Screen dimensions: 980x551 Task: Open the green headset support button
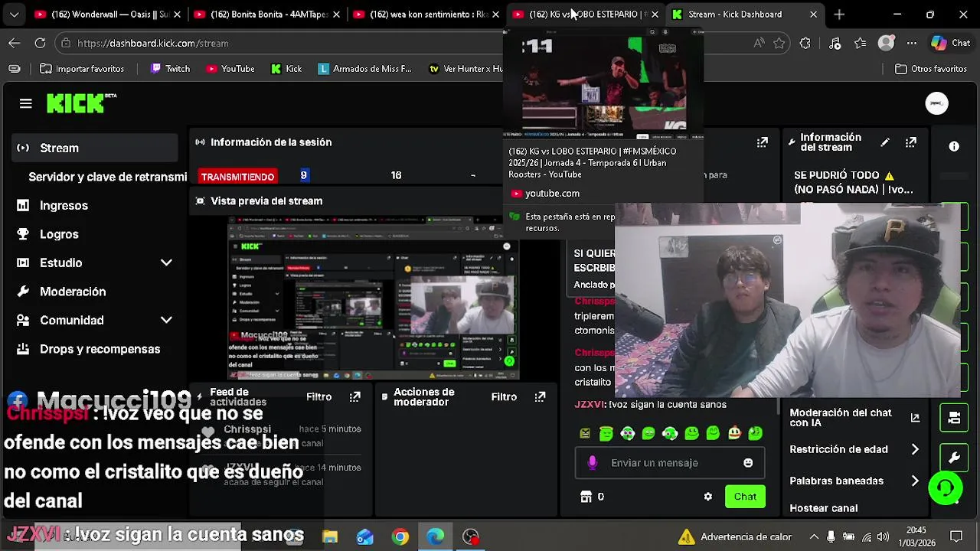[946, 488]
